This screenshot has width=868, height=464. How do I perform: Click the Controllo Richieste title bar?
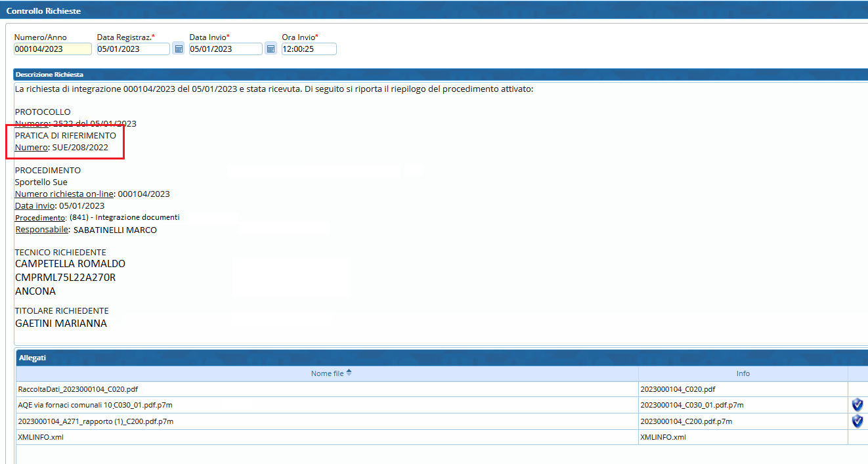tap(39, 12)
